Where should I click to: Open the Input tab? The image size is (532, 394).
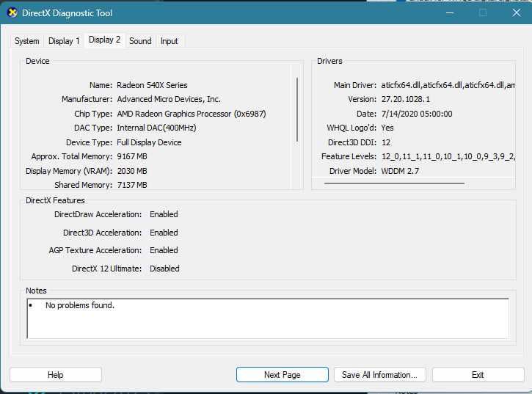tap(169, 41)
